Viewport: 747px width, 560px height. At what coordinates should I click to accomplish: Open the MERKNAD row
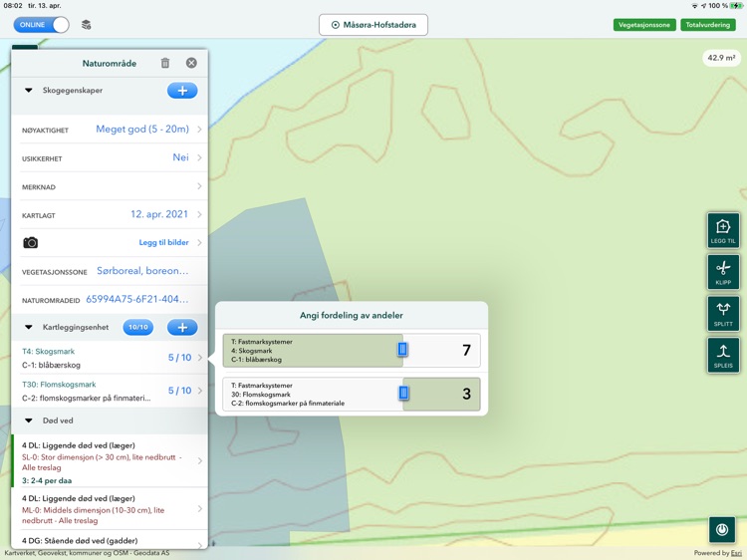(x=110, y=186)
